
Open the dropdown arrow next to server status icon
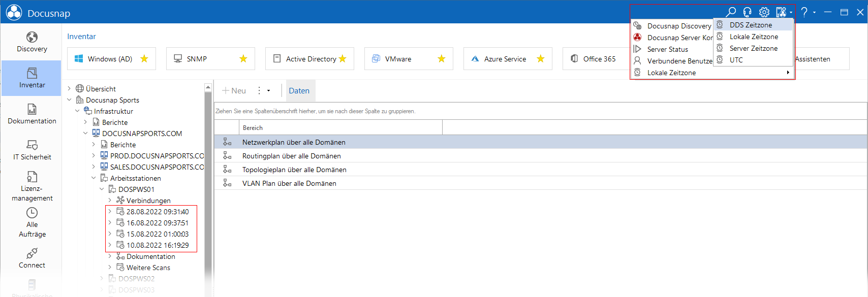point(791,13)
